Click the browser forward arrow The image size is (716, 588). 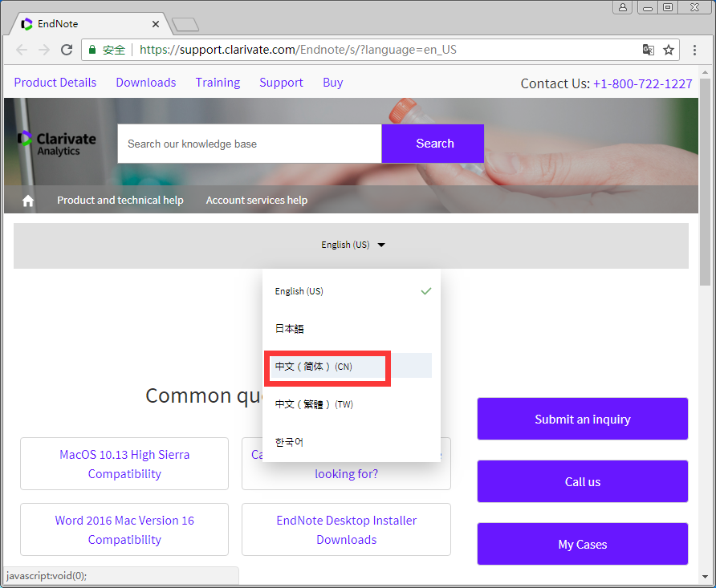point(44,50)
